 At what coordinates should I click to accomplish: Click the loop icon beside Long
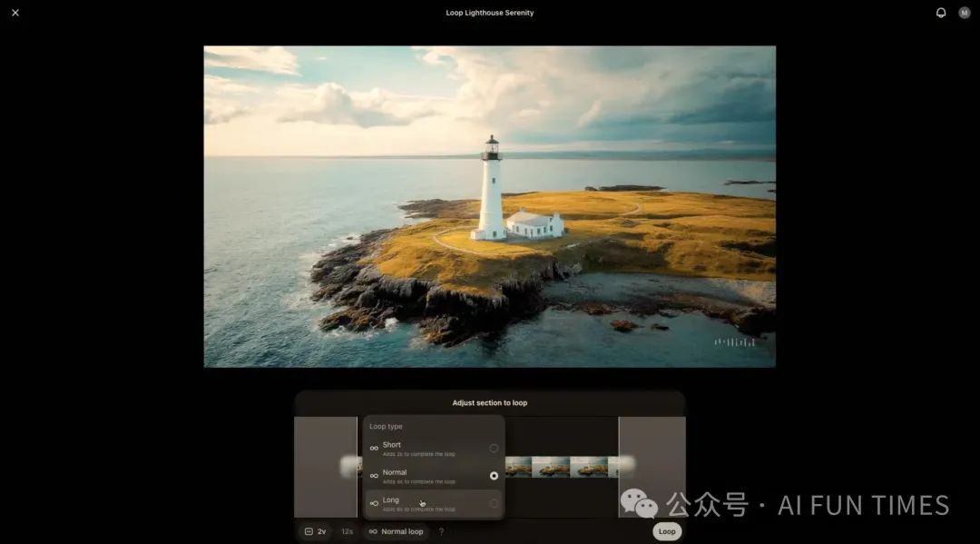pyautogui.click(x=374, y=503)
